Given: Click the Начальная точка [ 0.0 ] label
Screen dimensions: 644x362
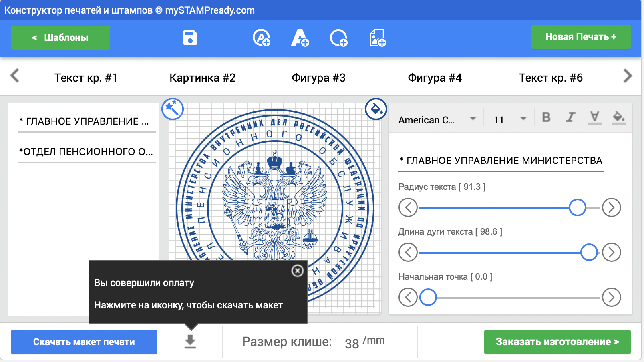Looking at the screenshot, I should 445,277.
